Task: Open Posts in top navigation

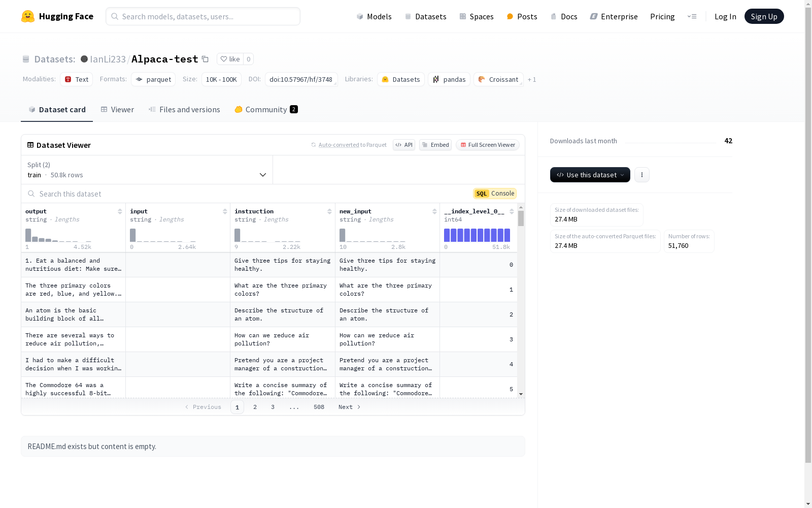Action: click(x=522, y=16)
